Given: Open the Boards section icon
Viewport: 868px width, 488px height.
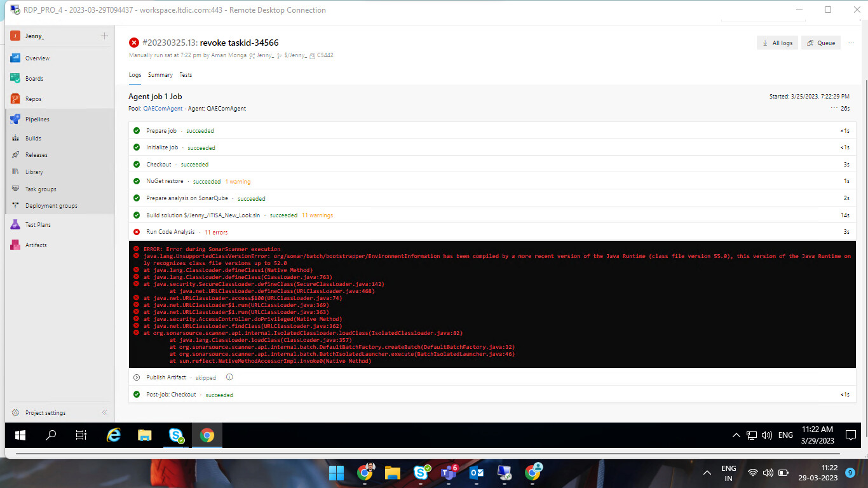Looking at the screenshot, I should coord(14,78).
